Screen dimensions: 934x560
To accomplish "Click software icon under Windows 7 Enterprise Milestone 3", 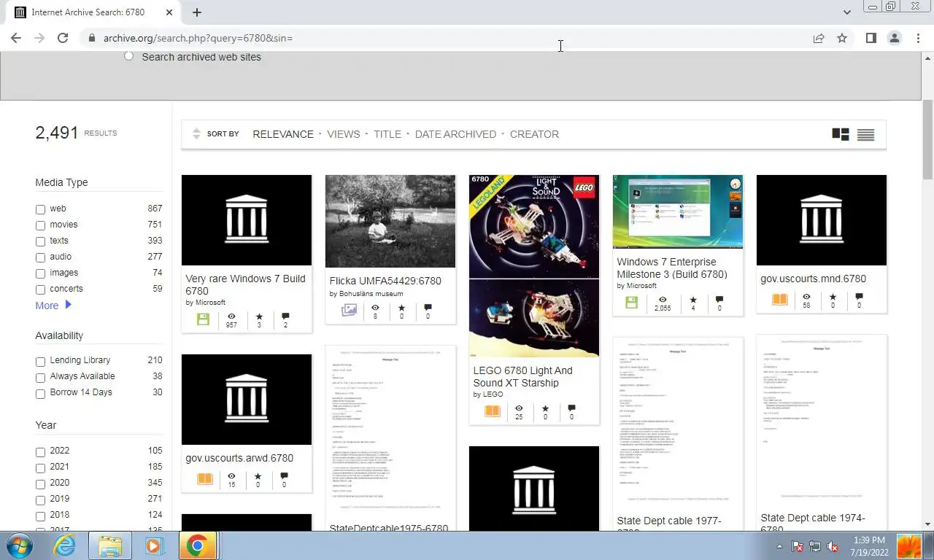I will (632, 303).
